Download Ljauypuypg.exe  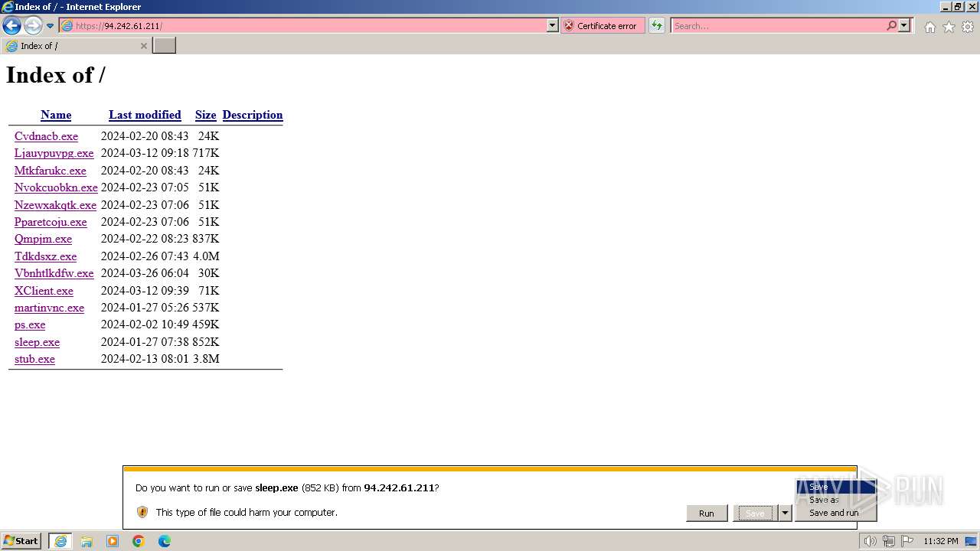(54, 153)
